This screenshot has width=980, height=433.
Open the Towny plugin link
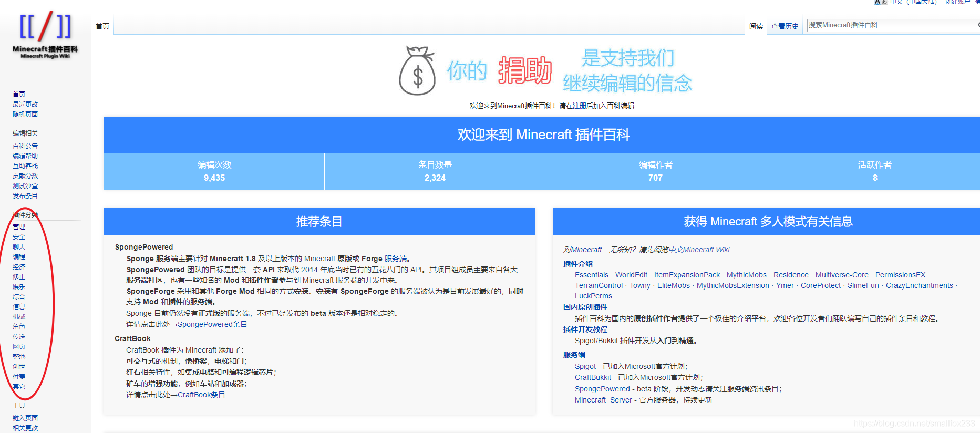pyautogui.click(x=640, y=285)
